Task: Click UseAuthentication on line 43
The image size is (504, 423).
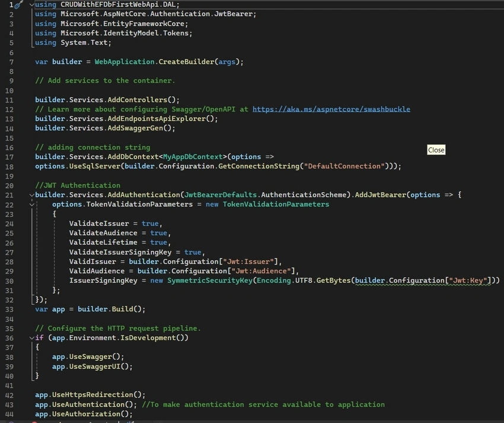Action: tap(88, 405)
